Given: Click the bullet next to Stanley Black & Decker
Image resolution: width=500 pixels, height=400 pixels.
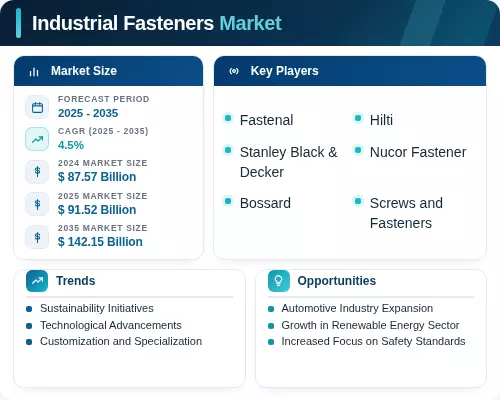Looking at the screenshot, I should pyautogui.click(x=228, y=150).
